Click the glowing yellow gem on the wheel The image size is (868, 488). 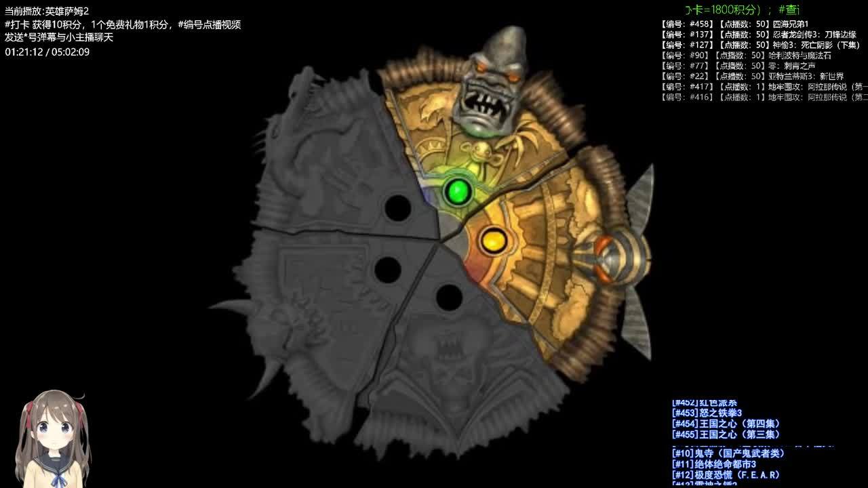[494, 240]
